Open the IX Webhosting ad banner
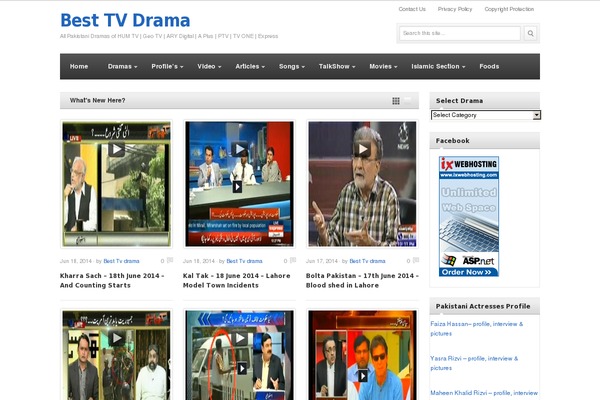Screen dimensions: 600x400 click(469, 216)
